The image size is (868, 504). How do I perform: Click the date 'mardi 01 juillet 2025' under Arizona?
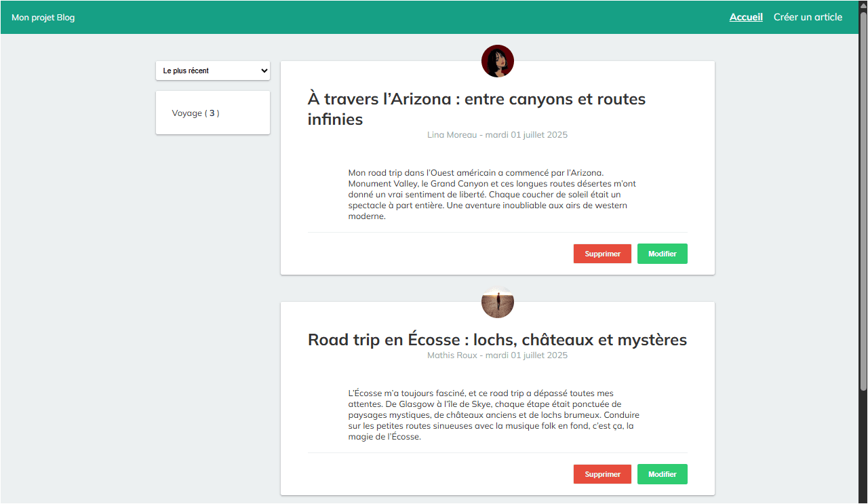pyautogui.click(x=526, y=134)
